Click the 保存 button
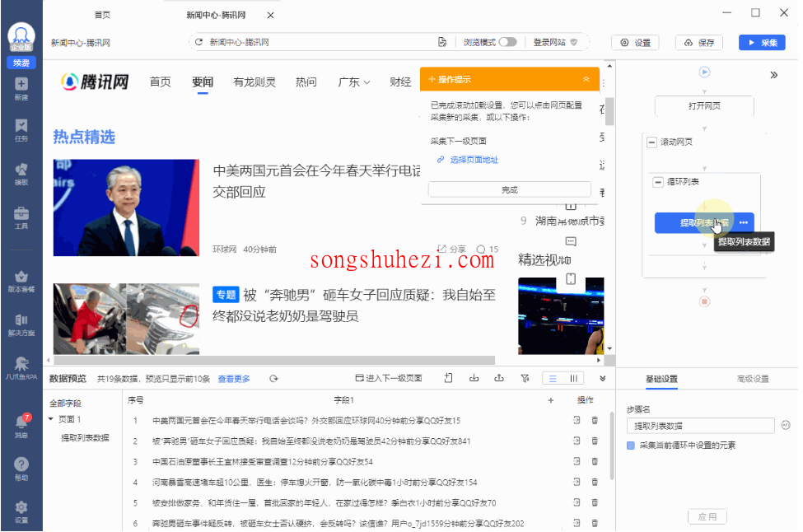This screenshot has width=803, height=532. pos(699,43)
